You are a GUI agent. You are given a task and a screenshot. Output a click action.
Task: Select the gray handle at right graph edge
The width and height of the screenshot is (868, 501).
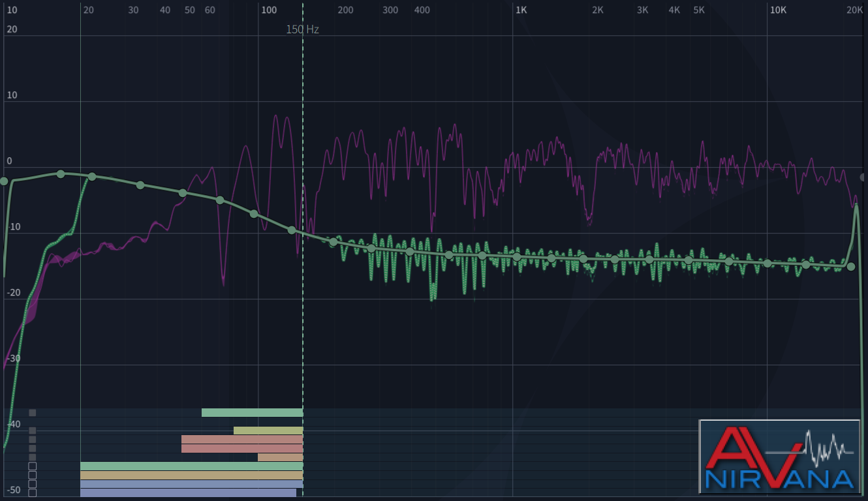864,177
